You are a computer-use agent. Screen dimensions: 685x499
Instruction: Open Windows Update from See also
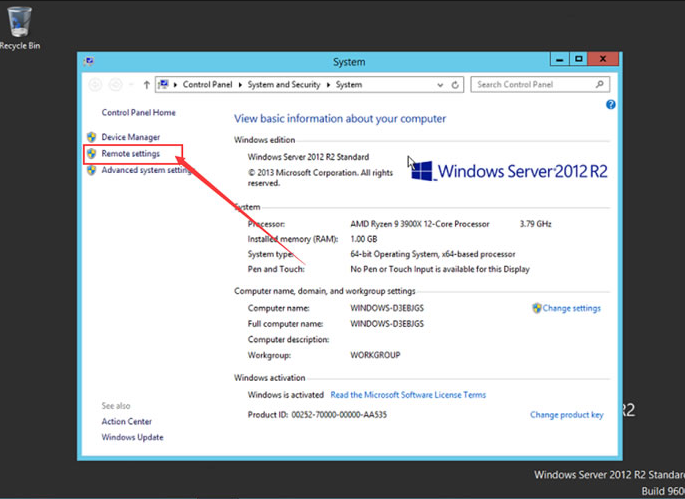point(132,437)
